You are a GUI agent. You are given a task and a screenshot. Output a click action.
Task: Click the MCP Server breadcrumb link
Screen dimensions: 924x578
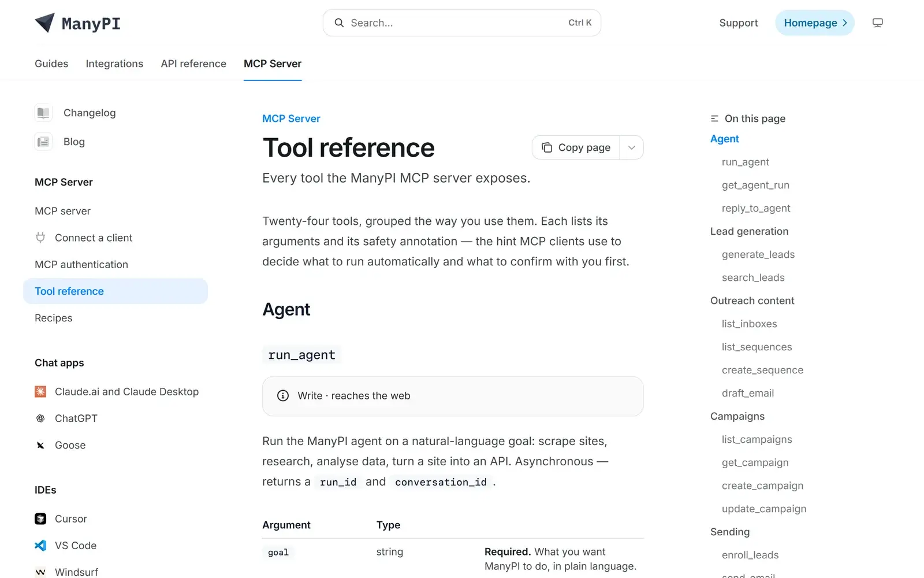coord(291,118)
